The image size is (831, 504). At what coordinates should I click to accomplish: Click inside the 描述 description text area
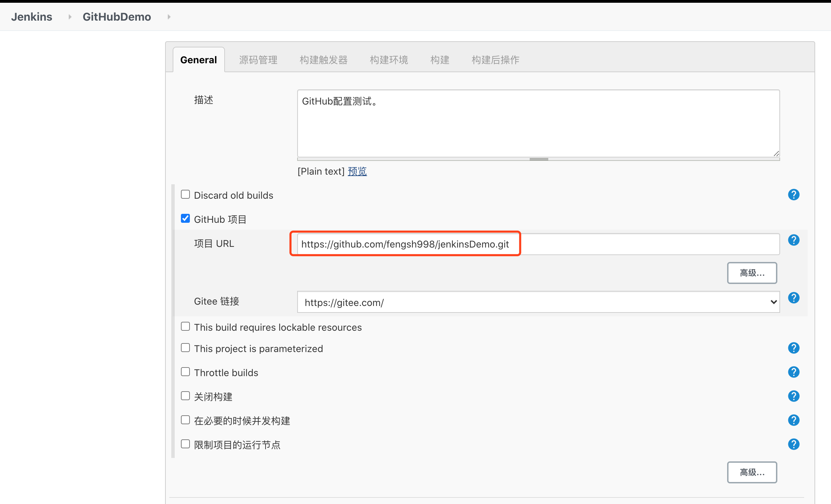(x=537, y=124)
